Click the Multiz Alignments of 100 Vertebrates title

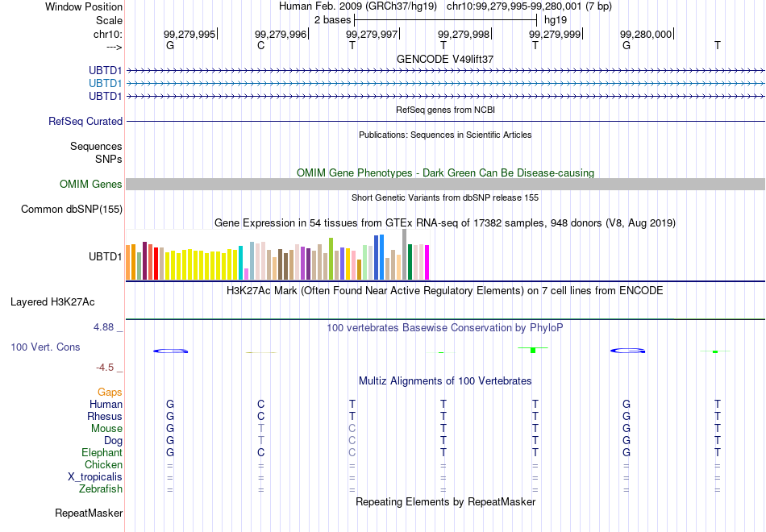[x=445, y=381]
